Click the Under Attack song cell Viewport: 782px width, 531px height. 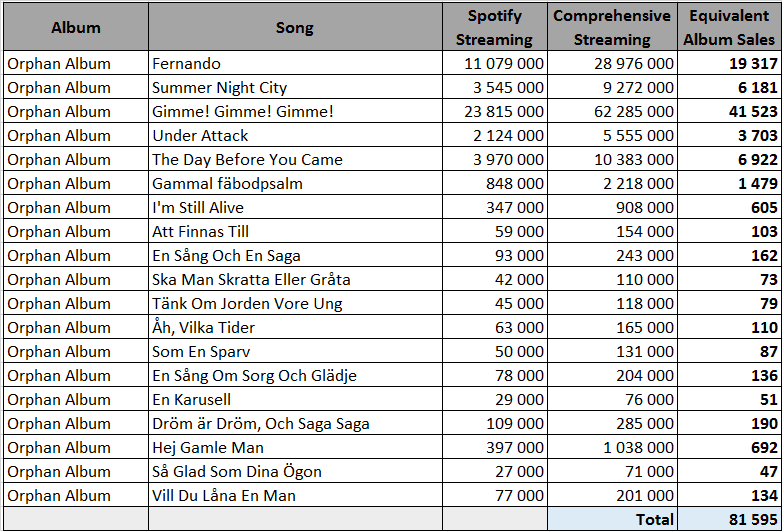pyautogui.click(x=295, y=135)
